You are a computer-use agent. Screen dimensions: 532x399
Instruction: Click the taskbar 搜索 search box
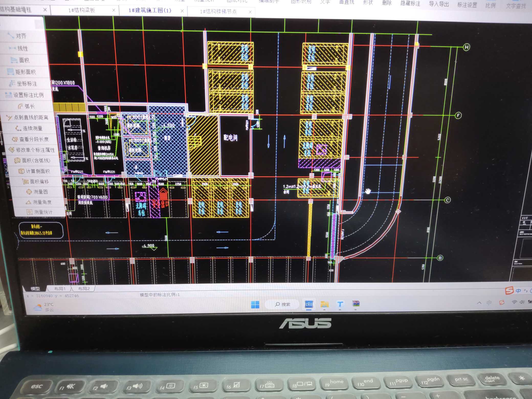coord(282,304)
